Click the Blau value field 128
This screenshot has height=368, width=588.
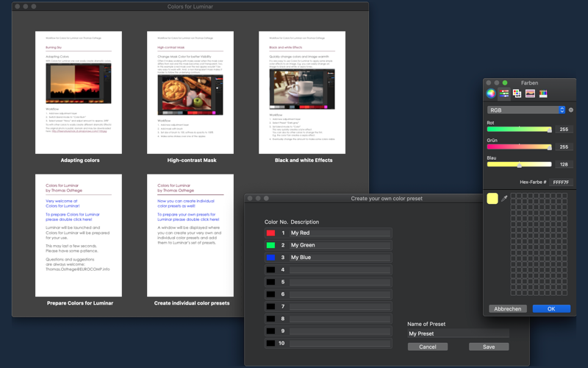564,164
